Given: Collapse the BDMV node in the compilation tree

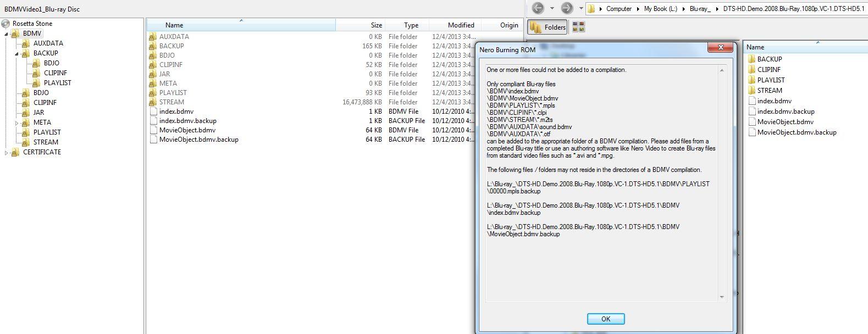Looking at the screenshot, I should point(6,34).
